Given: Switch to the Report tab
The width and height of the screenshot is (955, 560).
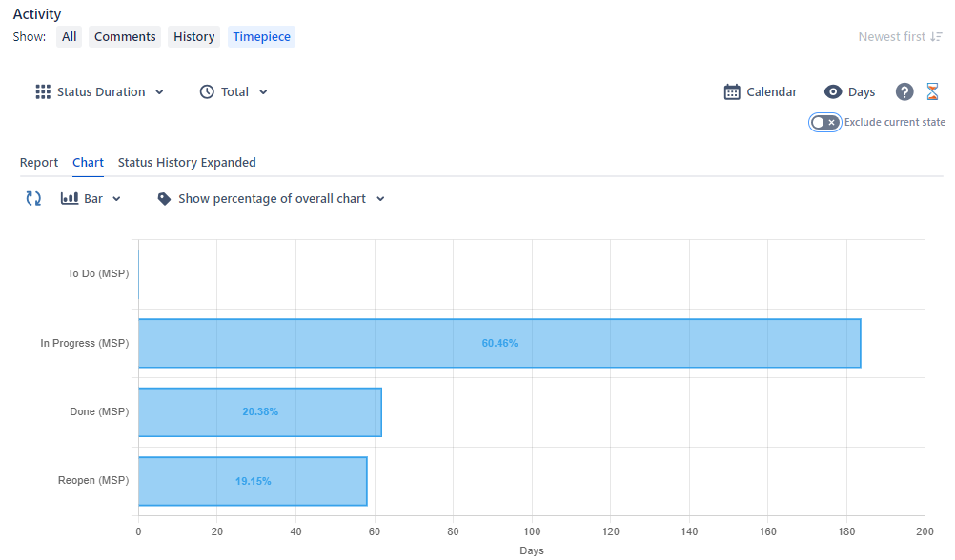Looking at the screenshot, I should [x=39, y=162].
